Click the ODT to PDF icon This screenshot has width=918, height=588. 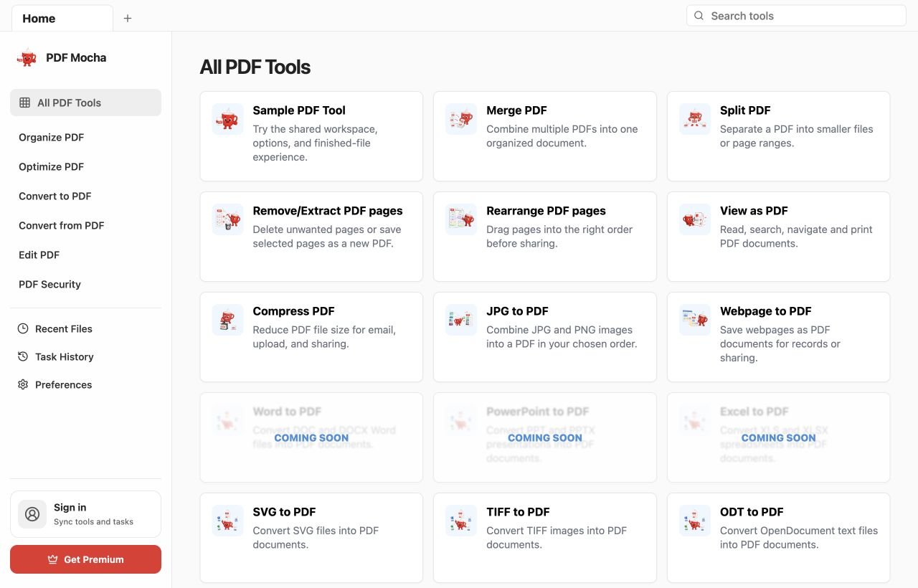click(x=695, y=521)
